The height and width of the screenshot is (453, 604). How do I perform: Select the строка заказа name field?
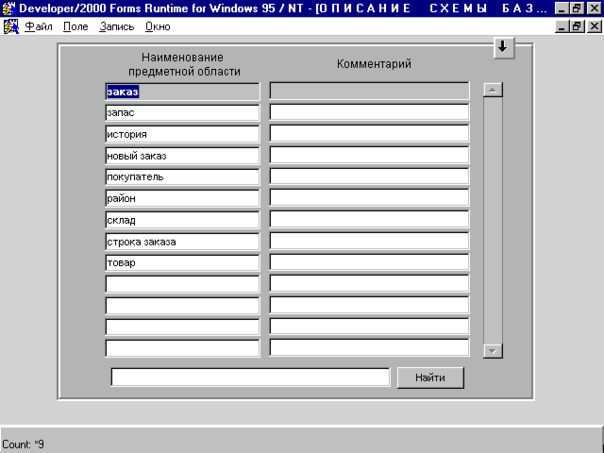(x=183, y=242)
